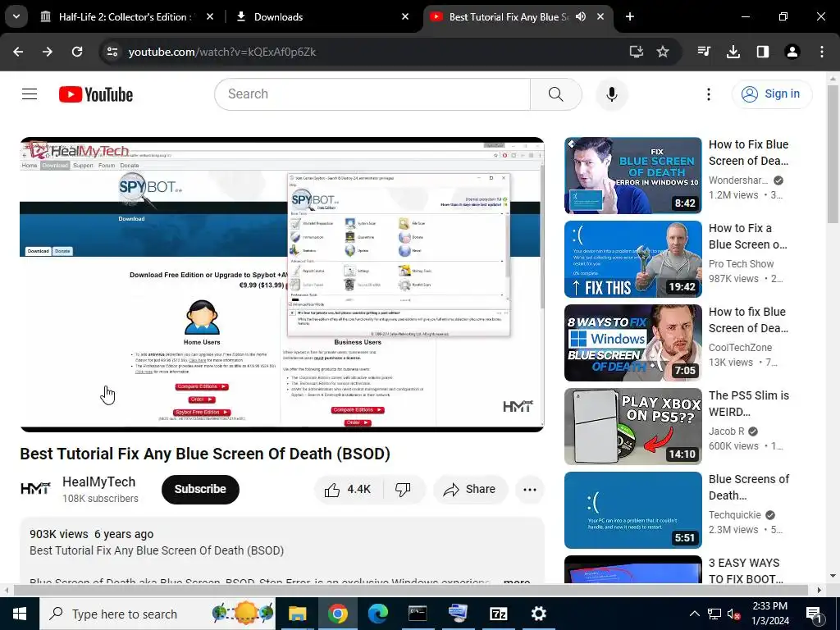Image resolution: width=840 pixels, height=630 pixels.
Task: Switch to Half-Life 2: Collector's Edition tab
Action: [127, 16]
